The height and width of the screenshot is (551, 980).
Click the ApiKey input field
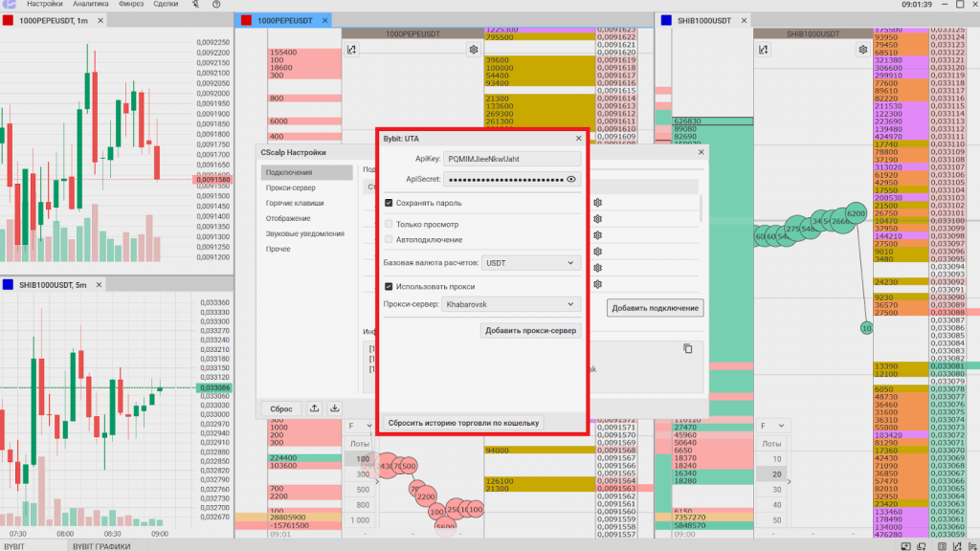pos(512,159)
